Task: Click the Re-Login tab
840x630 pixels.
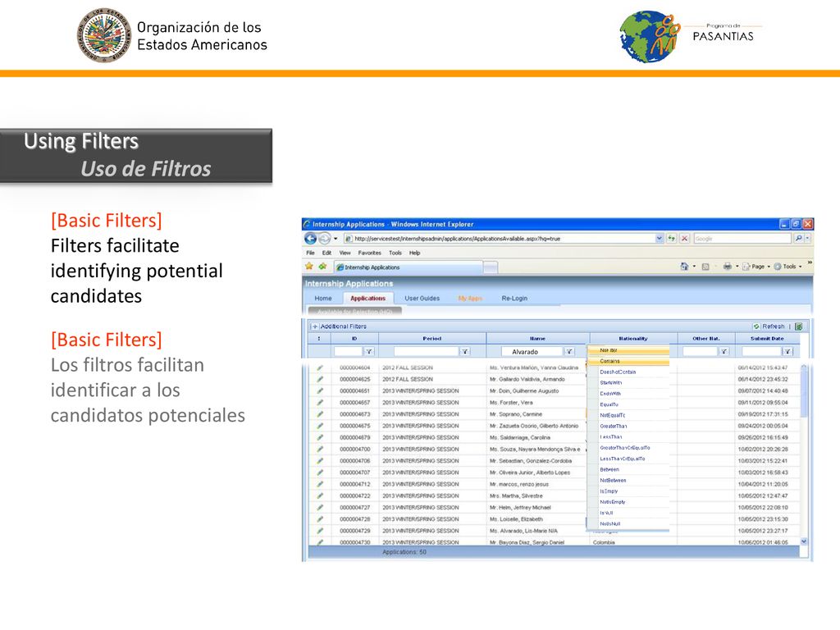Action: click(x=514, y=299)
